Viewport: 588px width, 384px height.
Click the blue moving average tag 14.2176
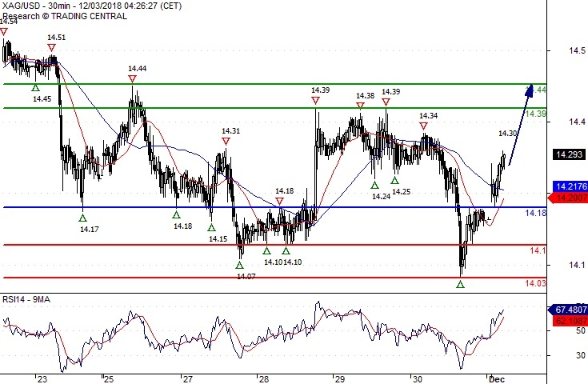pyautogui.click(x=570, y=186)
